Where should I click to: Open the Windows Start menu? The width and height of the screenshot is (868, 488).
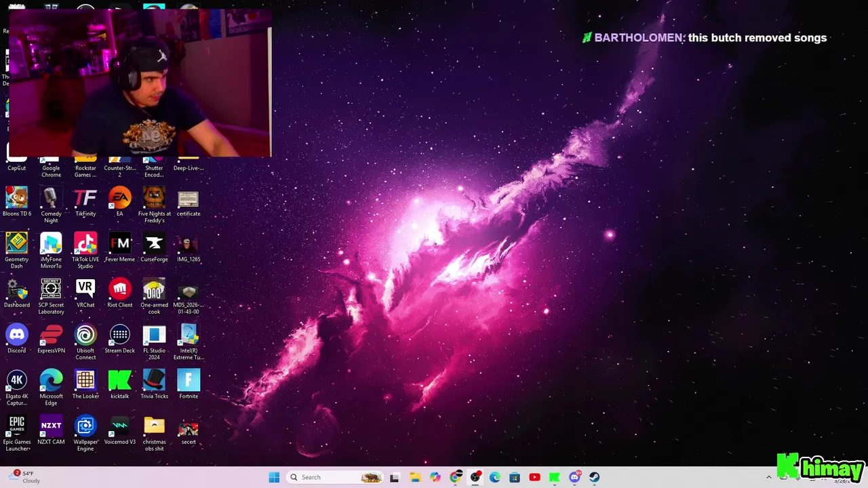click(274, 477)
